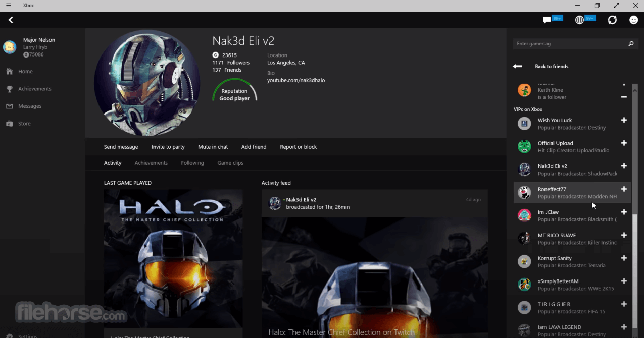Image resolution: width=644 pixels, height=338 pixels.
Task: Select Iam LAVA LEGEND in list
Action: pos(572,330)
